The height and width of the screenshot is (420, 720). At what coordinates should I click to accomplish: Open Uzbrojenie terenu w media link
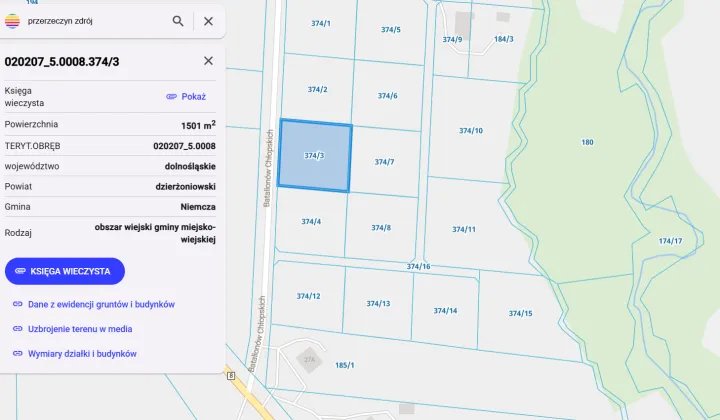coord(80,329)
